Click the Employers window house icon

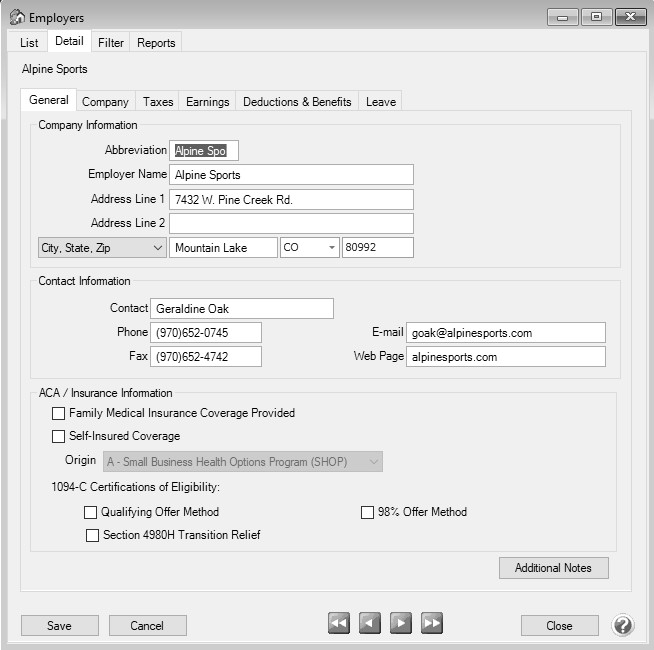[17, 17]
